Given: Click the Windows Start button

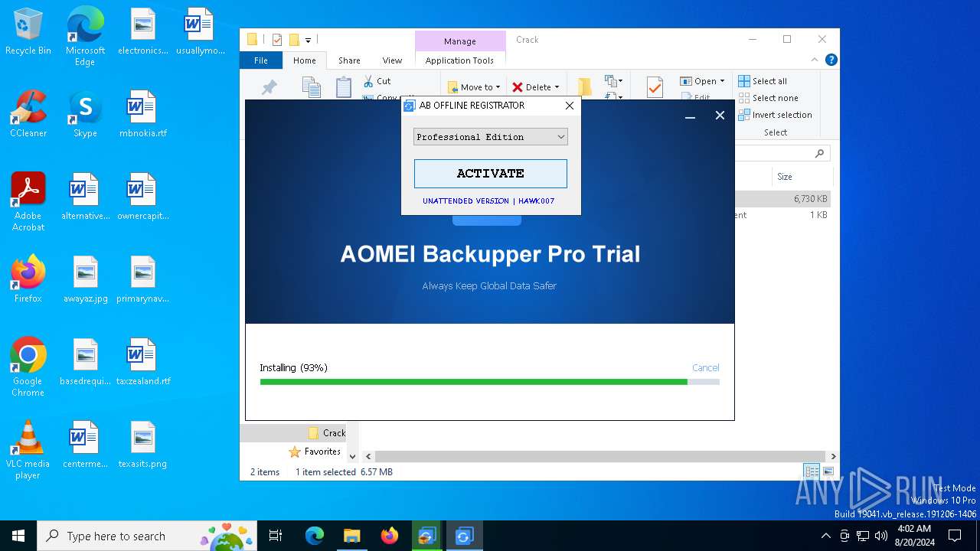Looking at the screenshot, I should pyautogui.click(x=18, y=536).
